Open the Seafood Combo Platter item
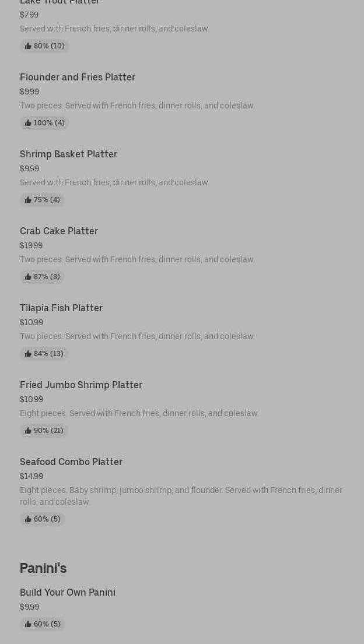Image resolution: width=364 pixels, height=644 pixels. [x=71, y=462]
